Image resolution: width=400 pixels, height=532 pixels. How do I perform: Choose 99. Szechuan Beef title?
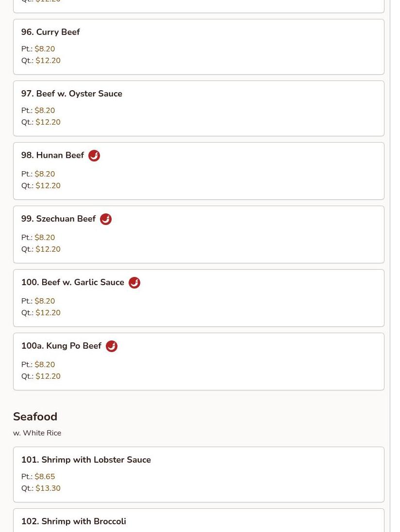59,219
